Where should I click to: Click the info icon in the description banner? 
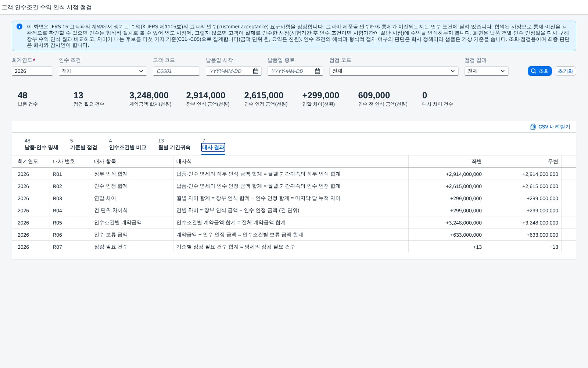point(19,26)
